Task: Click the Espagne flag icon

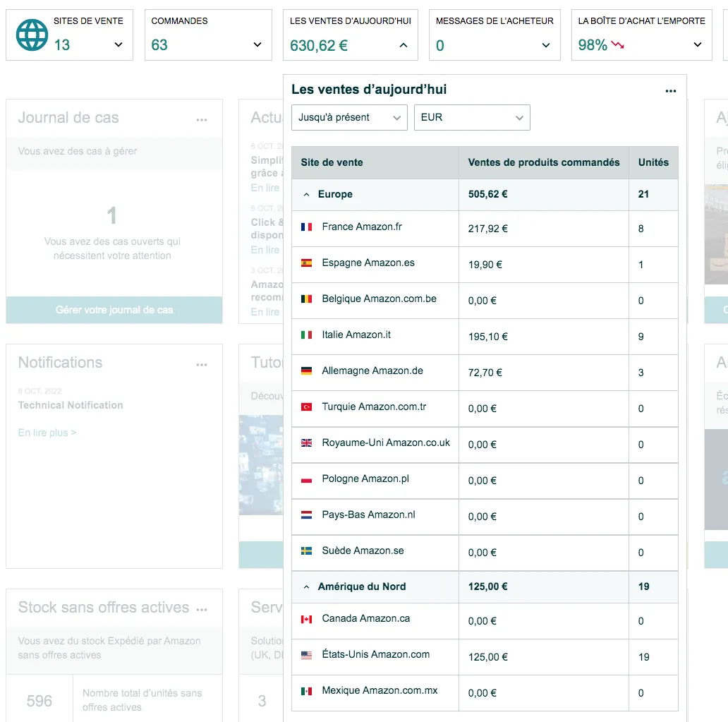Action: click(306, 263)
